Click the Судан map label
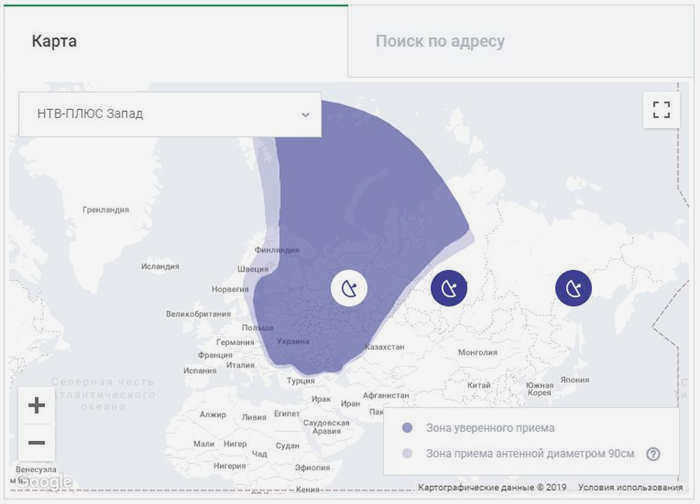 click(x=288, y=446)
